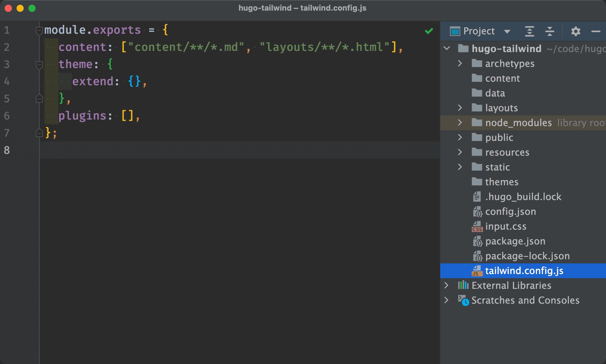
Task: Open the Project panel settings gear
Action: click(576, 31)
